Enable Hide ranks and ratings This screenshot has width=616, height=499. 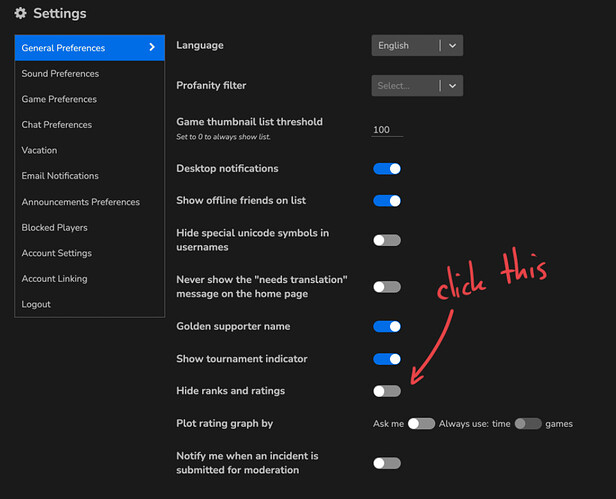point(387,391)
